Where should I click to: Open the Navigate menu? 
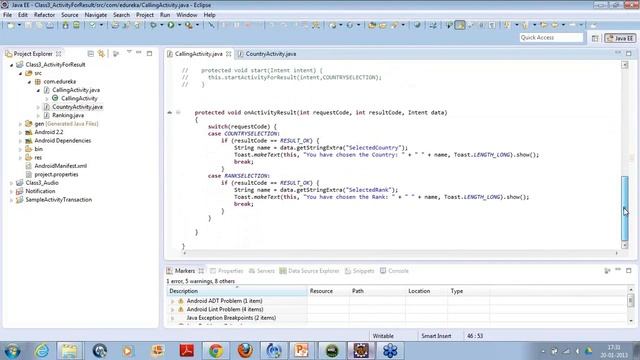(x=96, y=15)
